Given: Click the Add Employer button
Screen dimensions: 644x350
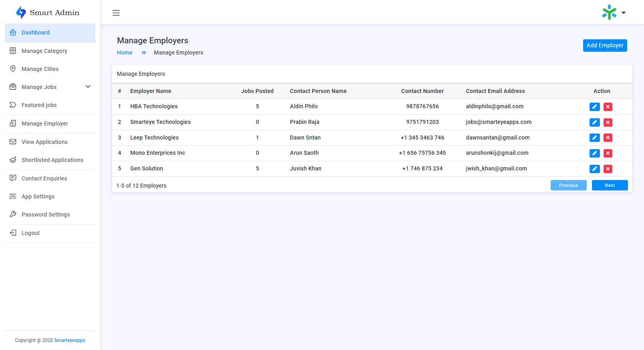Looking at the screenshot, I should coord(605,45).
